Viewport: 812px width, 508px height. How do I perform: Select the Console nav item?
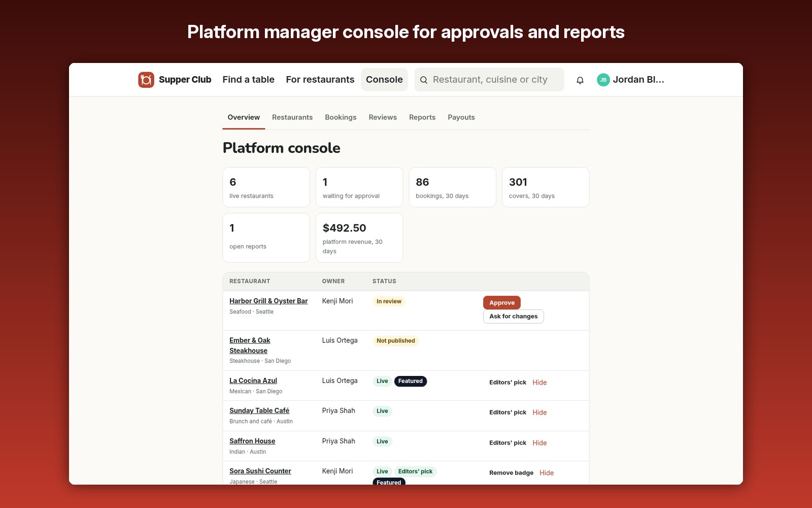click(x=384, y=80)
